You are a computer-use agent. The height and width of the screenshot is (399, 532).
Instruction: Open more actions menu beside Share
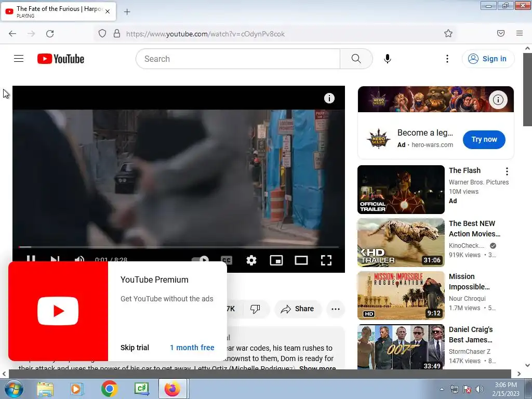336,309
